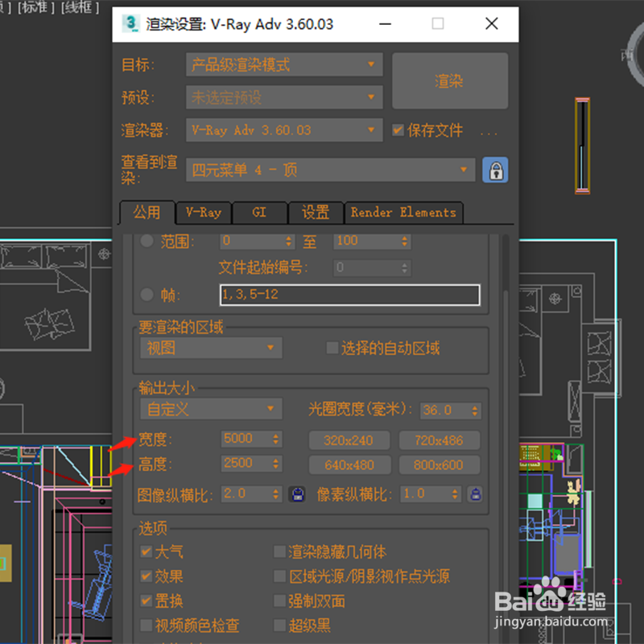Close the render settings dialog
The image size is (644, 644).
[492, 24]
